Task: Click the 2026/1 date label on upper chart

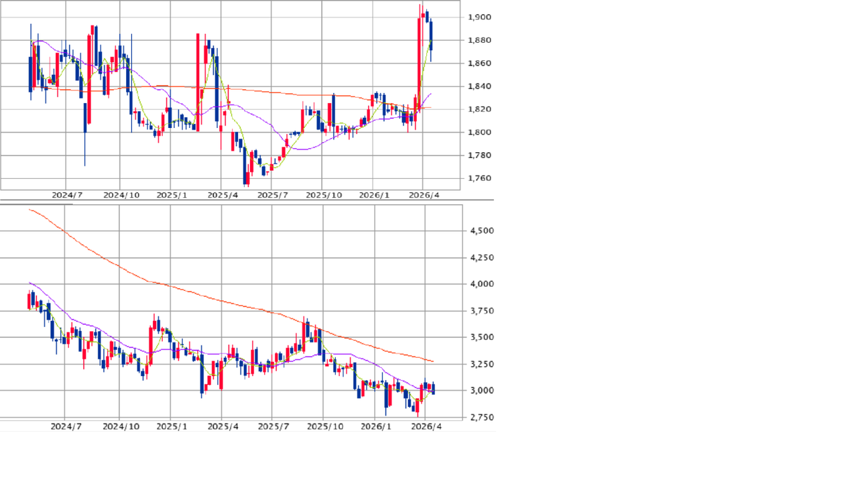Action: click(x=374, y=195)
